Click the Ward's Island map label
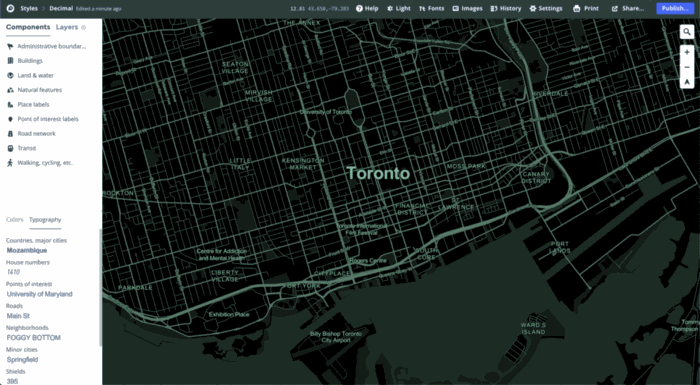 [x=533, y=329]
